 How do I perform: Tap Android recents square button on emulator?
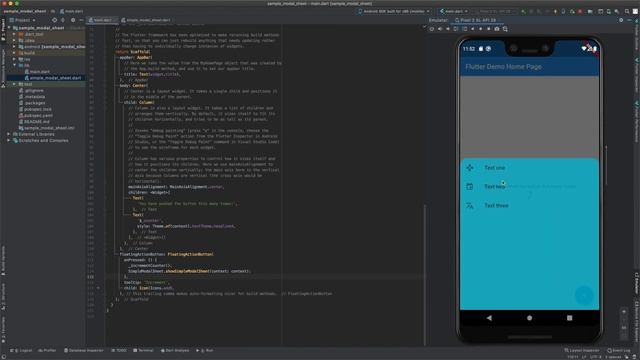pos(569,318)
